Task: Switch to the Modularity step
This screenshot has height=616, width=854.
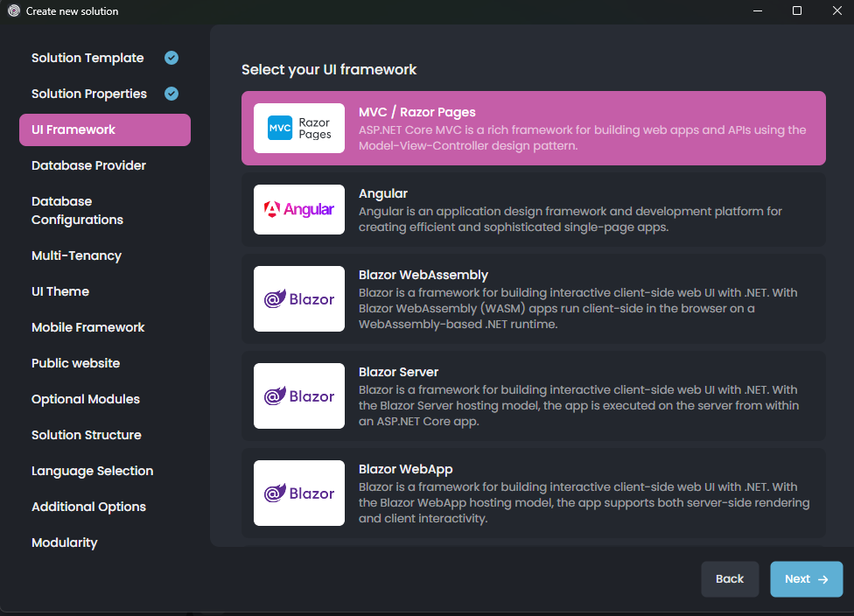Action: (64, 542)
